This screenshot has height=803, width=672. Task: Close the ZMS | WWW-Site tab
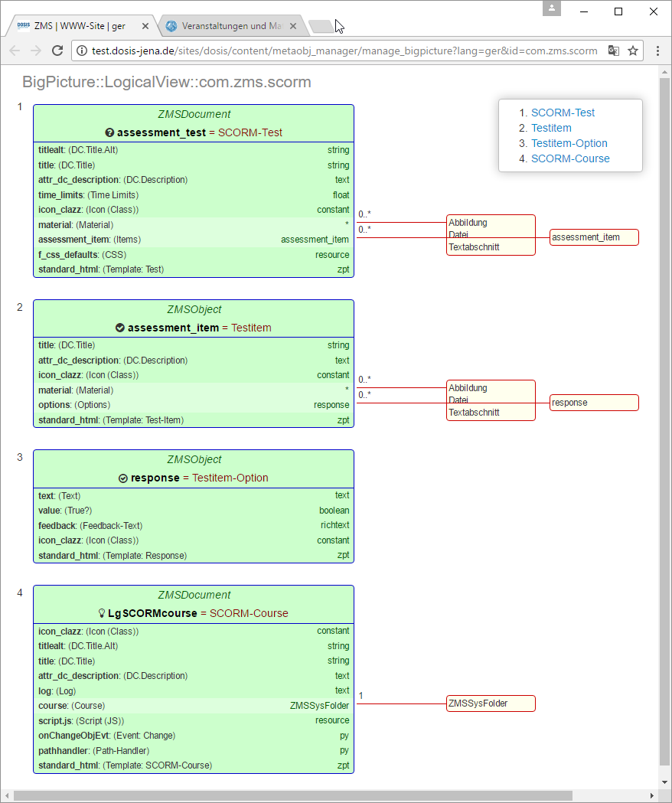click(145, 26)
